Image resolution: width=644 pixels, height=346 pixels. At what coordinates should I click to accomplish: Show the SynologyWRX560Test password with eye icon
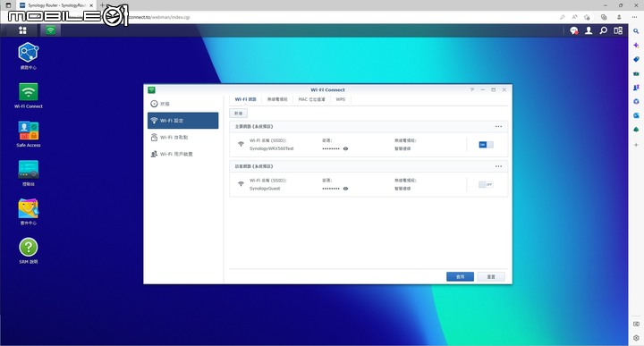click(x=345, y=148)
